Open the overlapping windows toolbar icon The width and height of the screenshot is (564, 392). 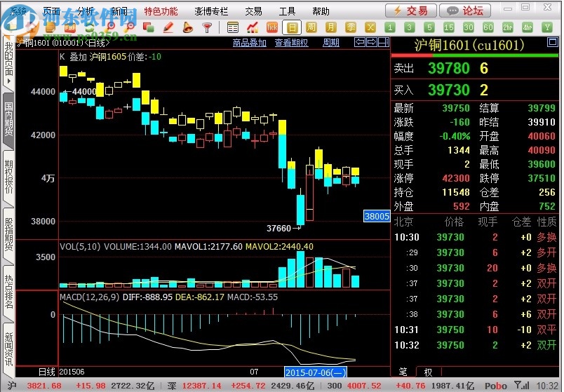[x=148, y=27]
